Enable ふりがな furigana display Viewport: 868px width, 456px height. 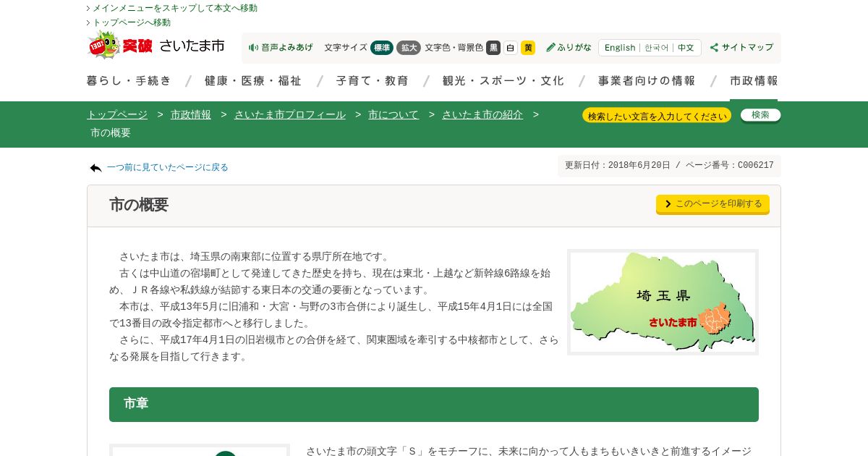[569, 48]
